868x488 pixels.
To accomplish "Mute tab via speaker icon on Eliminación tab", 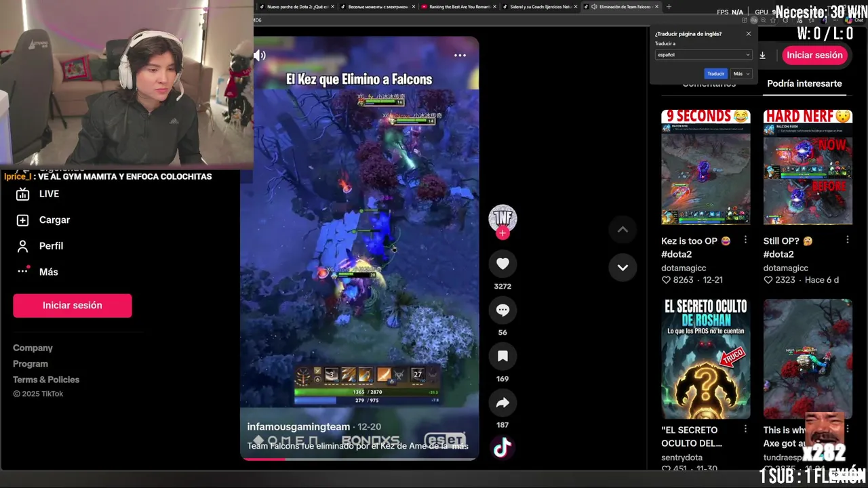I will coord(594,7).
